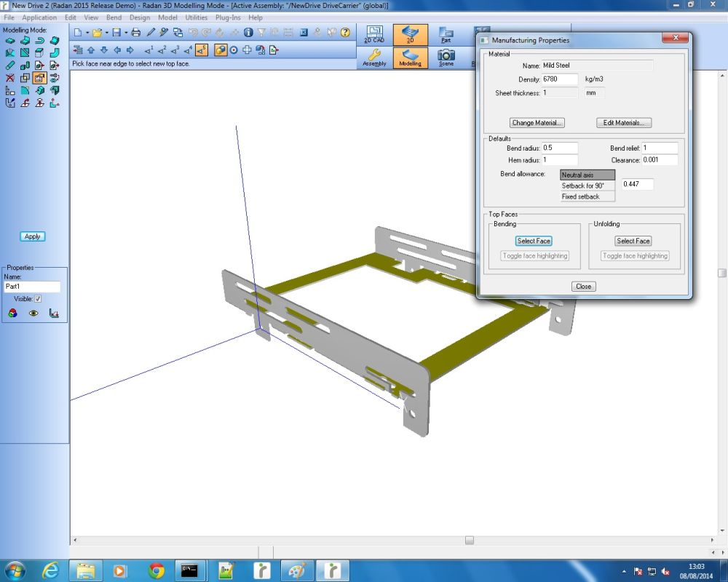Open the Utilities menu

click(197, 17)
